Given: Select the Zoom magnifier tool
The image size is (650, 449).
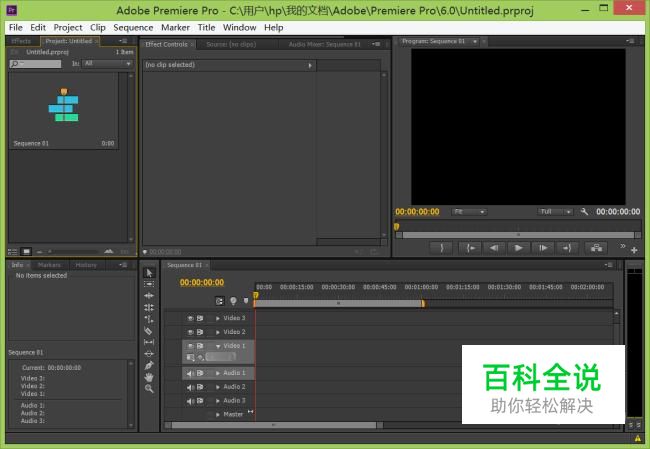Looking at the screenshot, I should (149, 389).
